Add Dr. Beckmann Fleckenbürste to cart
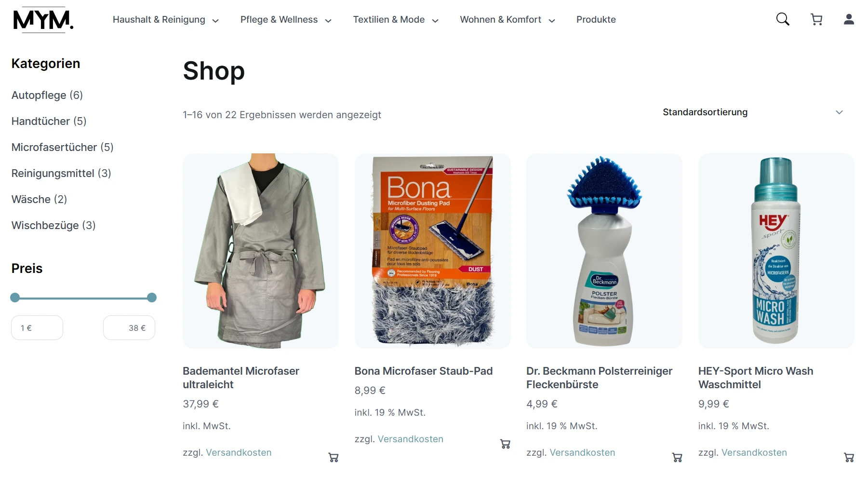The width and height of the screenshot is (868, 488). (677, 458)
